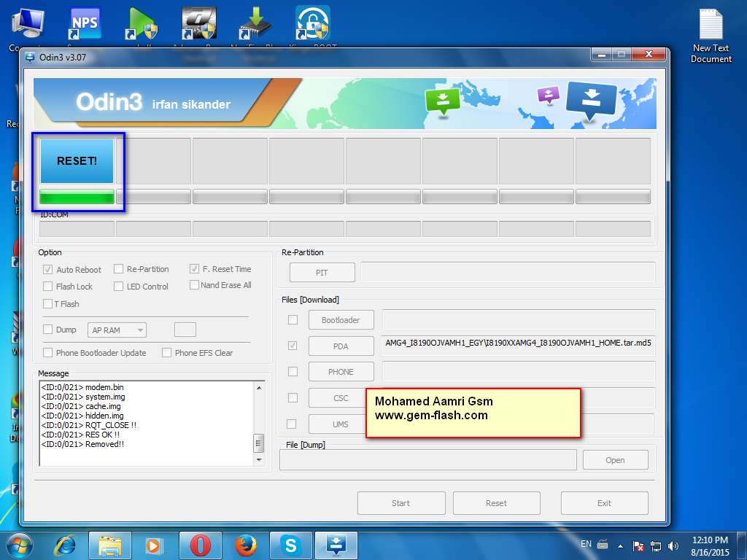Enable the LED Control checkbox
This screenshot has width=747, height=560.
[119, 286]
